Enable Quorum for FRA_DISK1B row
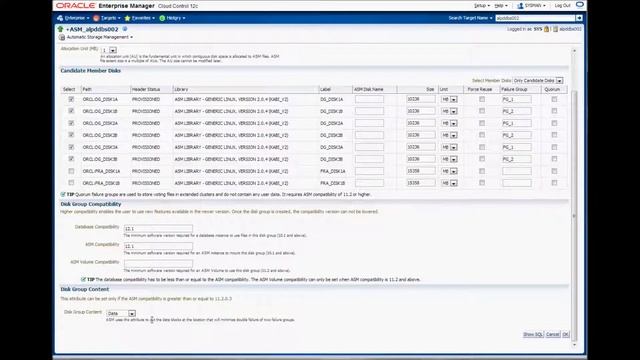 click(554, 183)
